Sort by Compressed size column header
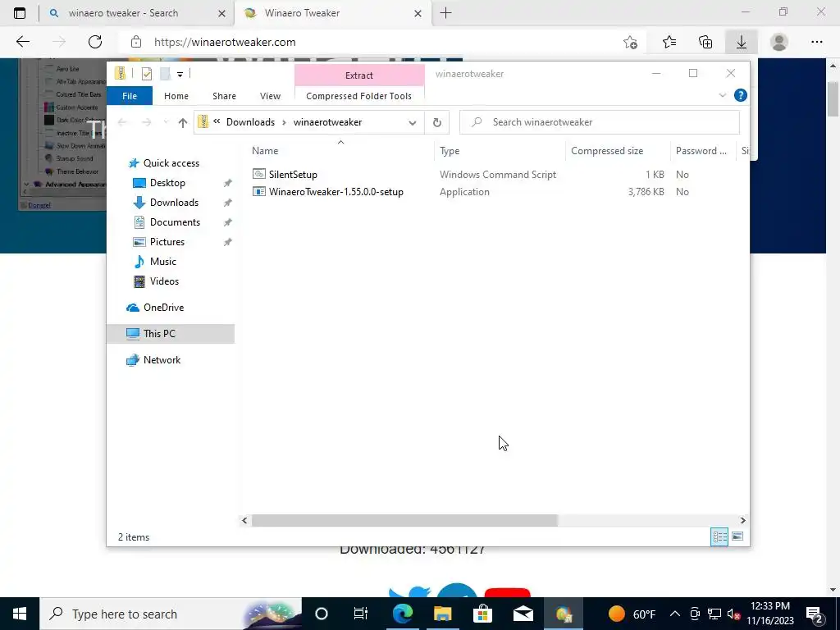The height and width of the screenshot is (630, 840). click(619, 151)
